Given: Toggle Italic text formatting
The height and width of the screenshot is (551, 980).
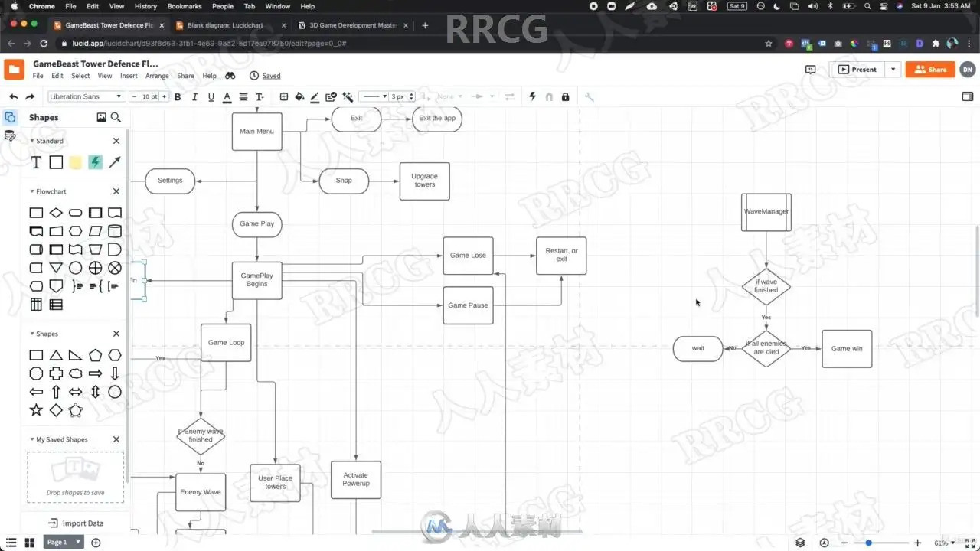Looking at the screenshot, I should pyautogui.click(x=194, y=97).
